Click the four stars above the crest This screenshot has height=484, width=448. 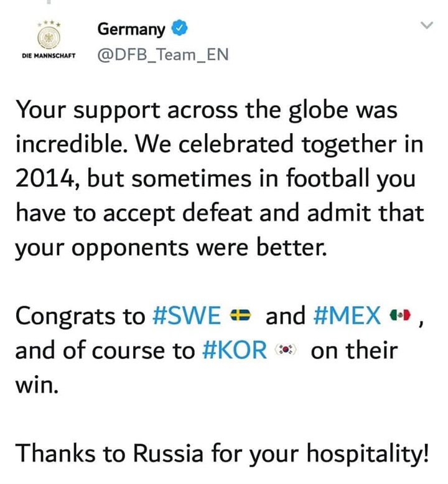[49, 24]
